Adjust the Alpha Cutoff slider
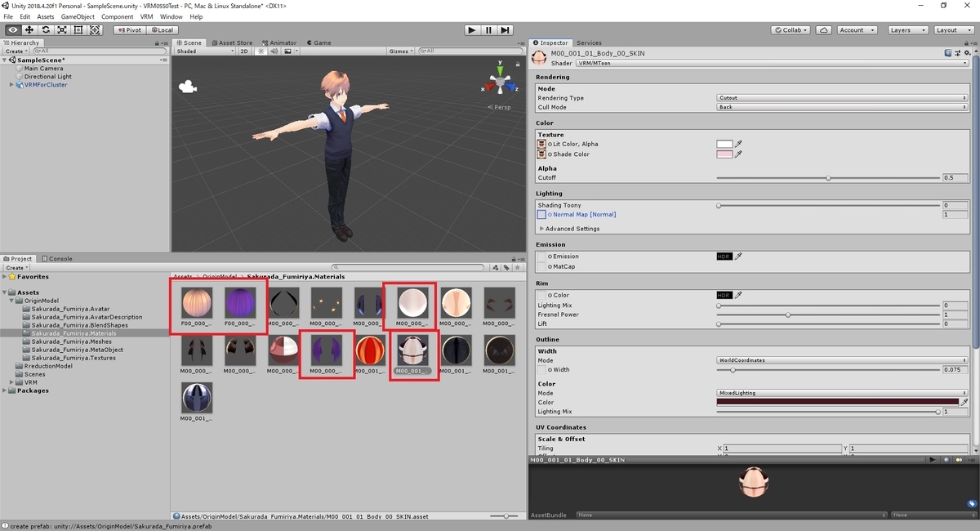The width and height of the screenshot is (980, 531). [829, 177]
